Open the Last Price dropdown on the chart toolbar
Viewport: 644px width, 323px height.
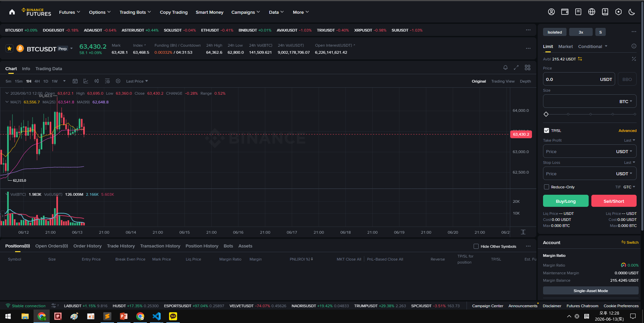(x=137, y=81)
